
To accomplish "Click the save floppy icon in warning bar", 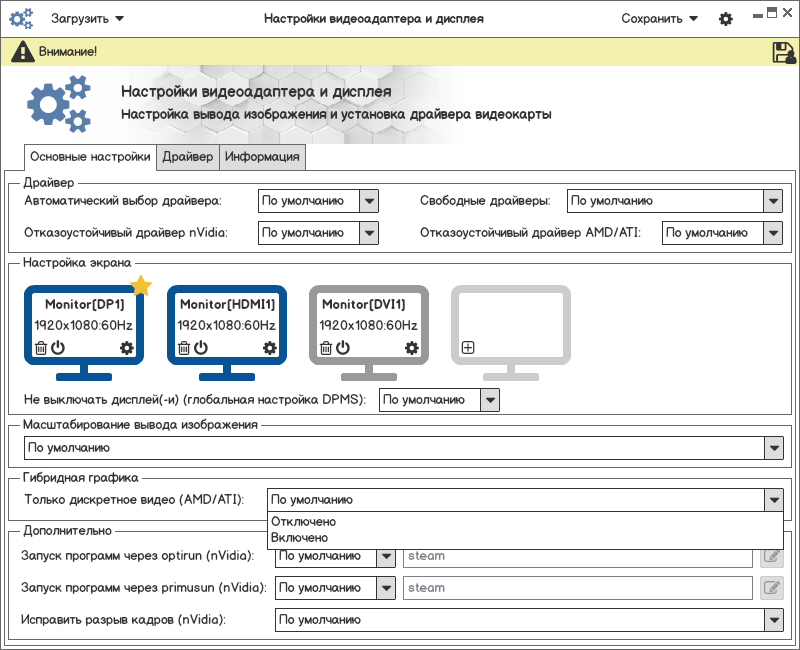I will [x=784, y=52].
